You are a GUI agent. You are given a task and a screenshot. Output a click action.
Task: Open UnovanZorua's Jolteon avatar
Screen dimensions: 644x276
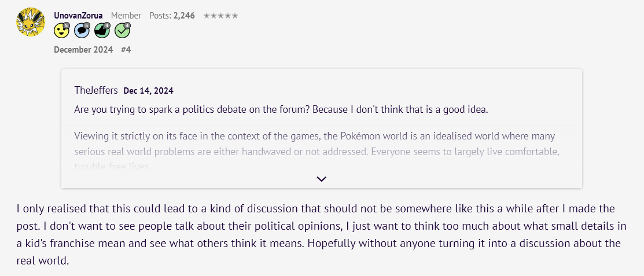tap(31, 22)
